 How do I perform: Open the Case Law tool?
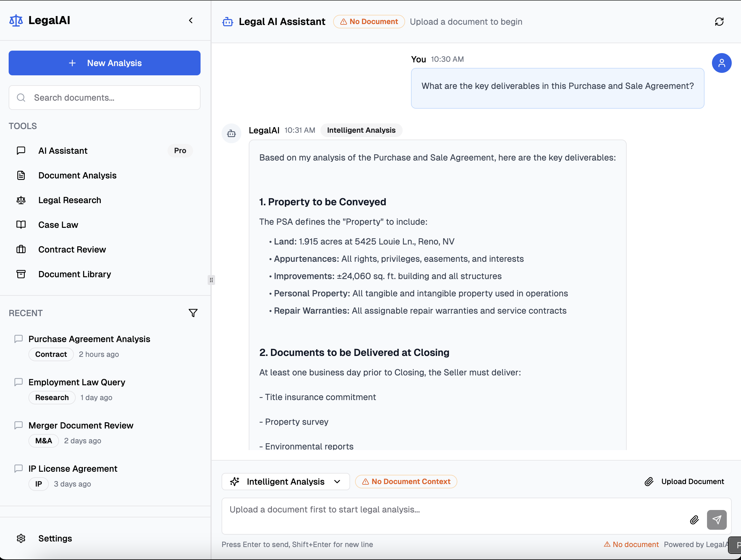pos(58,225)
